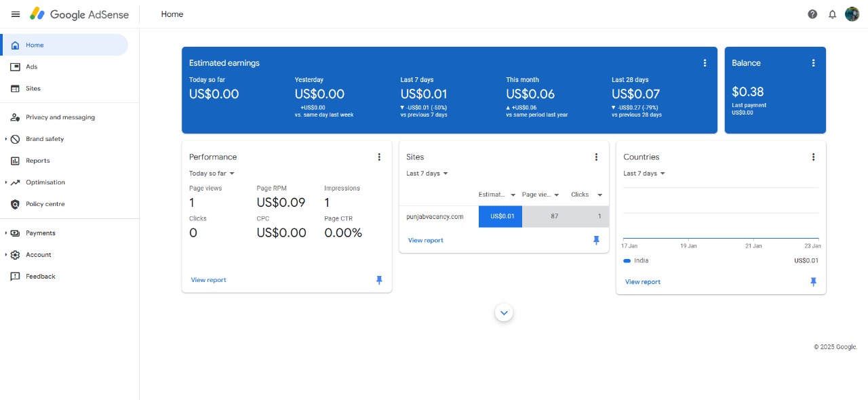The width and height of the screenshot is (868, 400).
Task: Open Balance card three-dot menu
Action: [813, 63]
